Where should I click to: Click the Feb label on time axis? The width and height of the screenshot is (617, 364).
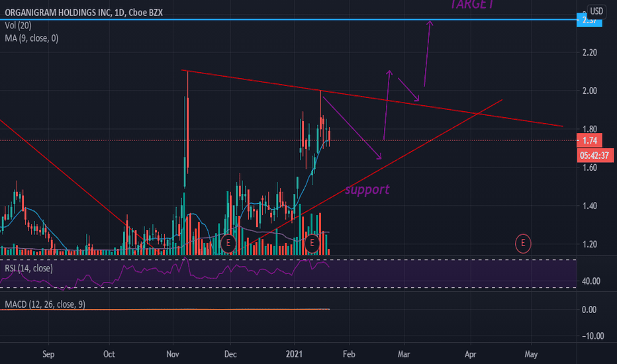click(349, 354)
